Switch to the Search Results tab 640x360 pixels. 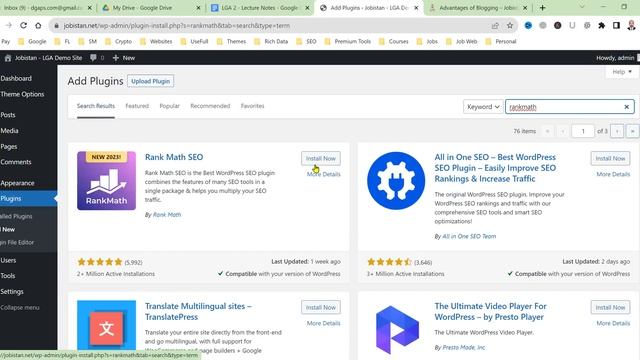pos(96,106)
